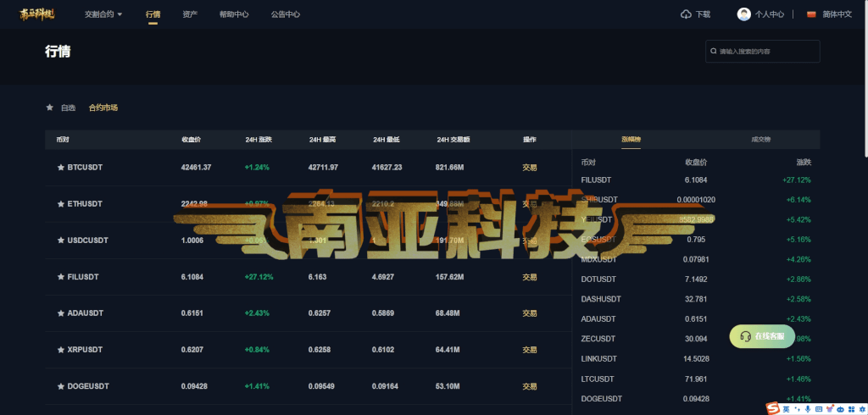Image resolution: width=868 pixels, height=415 pixels.
Task: Toggle Sogou 英 language mode
Action: click(786, 409)
